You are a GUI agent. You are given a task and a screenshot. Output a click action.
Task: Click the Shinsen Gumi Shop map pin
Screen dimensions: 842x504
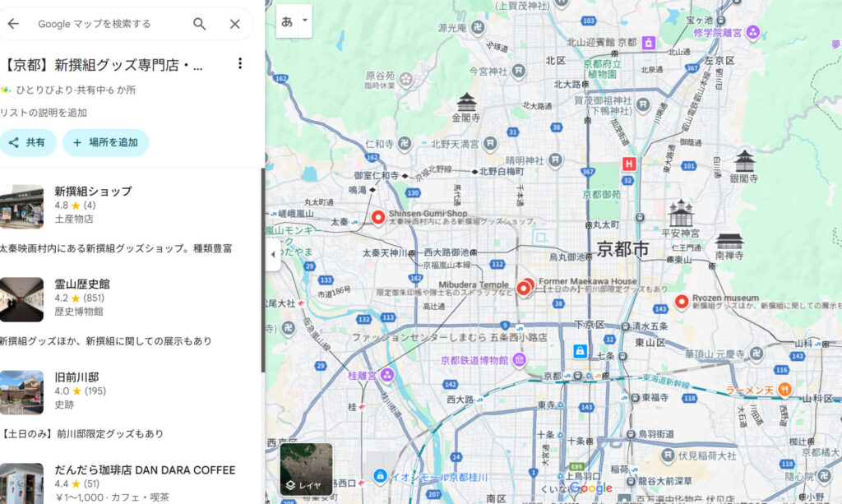[378, 217]
